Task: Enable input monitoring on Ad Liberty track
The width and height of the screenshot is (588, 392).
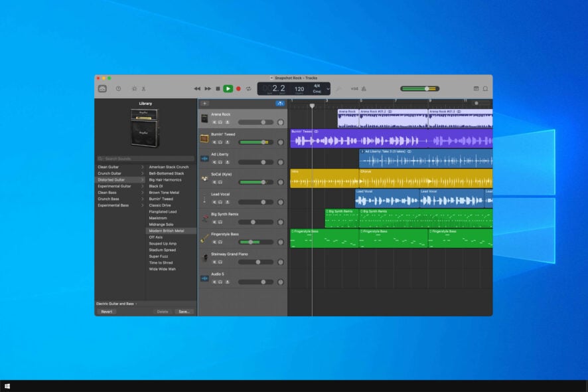Action: (227, 162)
